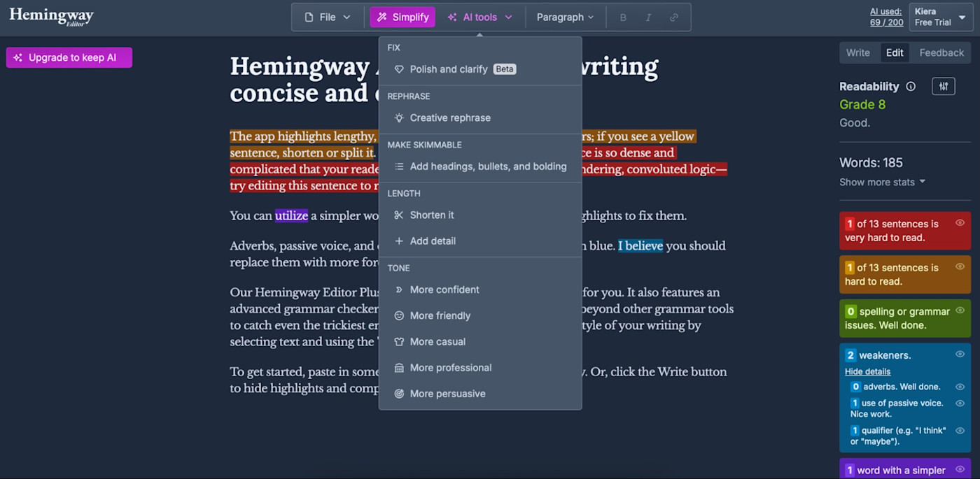980x479 pixels.
Task: Click the Readability info icon
Action: [x=911, y=87]
